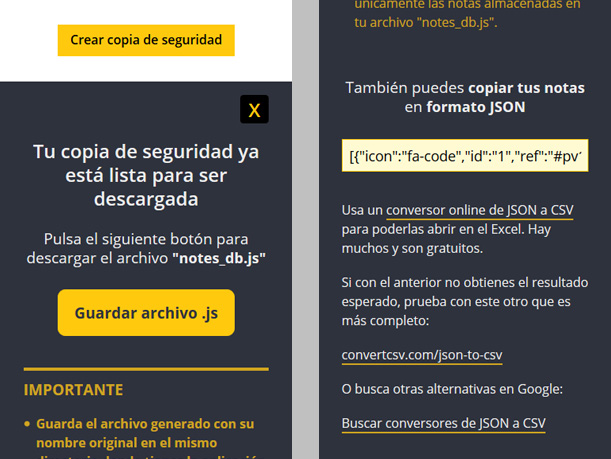Click the IMPORTANTE section heading

[x=74, y=390]
